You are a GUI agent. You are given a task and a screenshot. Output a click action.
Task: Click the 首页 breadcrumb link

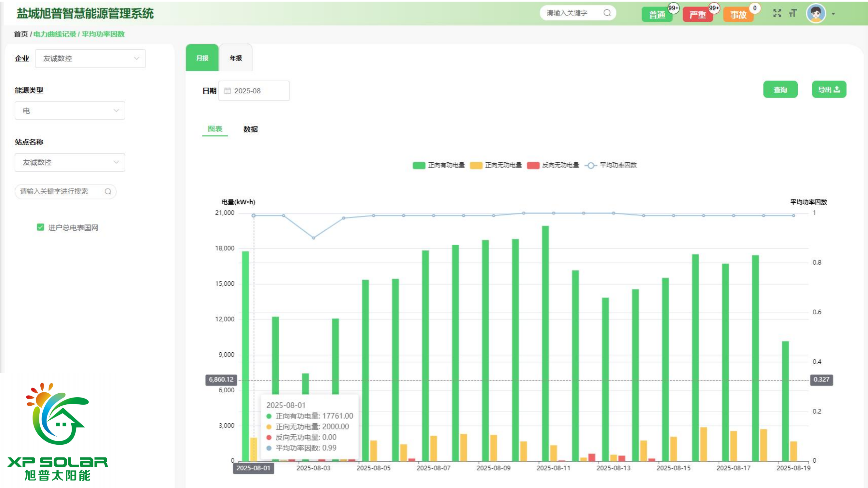coord(21,34)
